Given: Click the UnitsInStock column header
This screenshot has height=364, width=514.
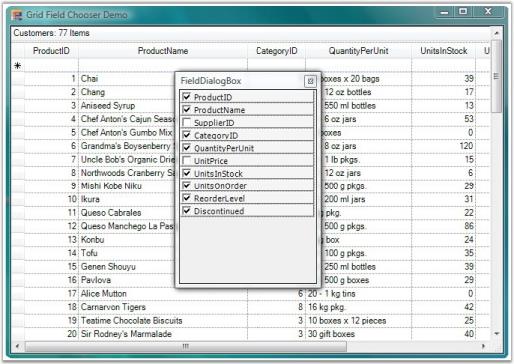Looking at the screenshot, I should point(443,51).
